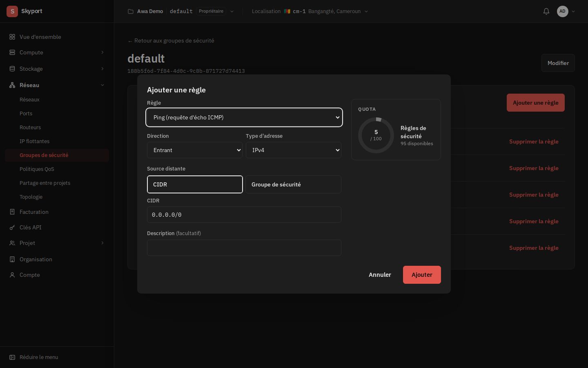
Task: Click the AD user avatar
Action: click(x=563, y=11)
